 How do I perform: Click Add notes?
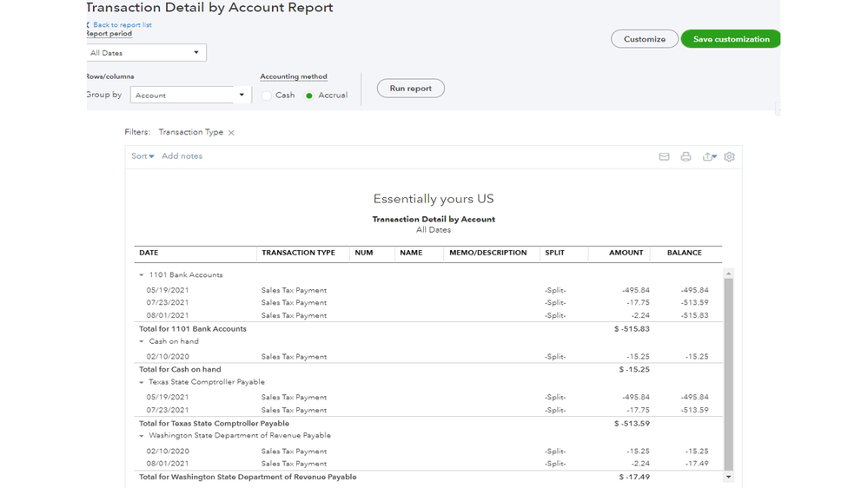pos(182,156)
